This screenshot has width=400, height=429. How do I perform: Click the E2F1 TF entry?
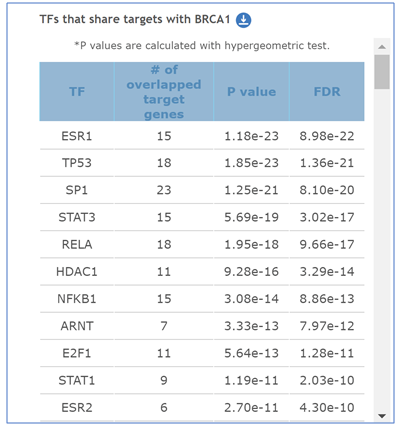coord(77,353)
